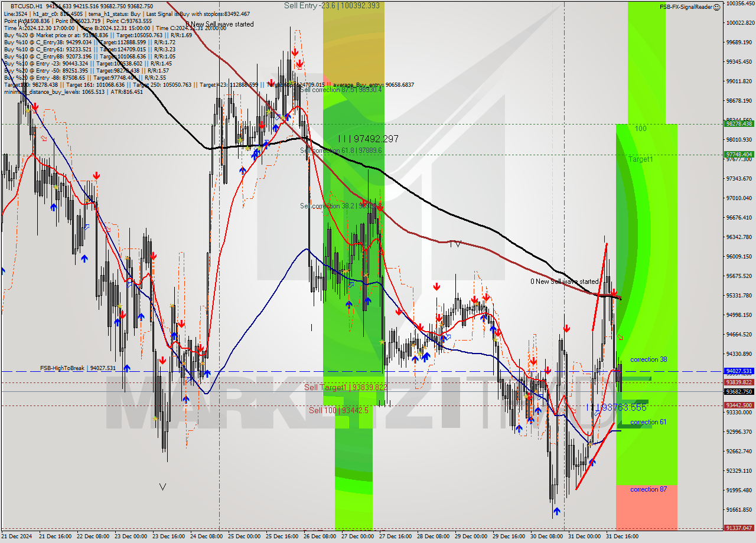Image resolution: width=756 pixels, height=543 pixels.
Task: Click the 'I I I 93763.555' wave label
Action: point(616,408)
